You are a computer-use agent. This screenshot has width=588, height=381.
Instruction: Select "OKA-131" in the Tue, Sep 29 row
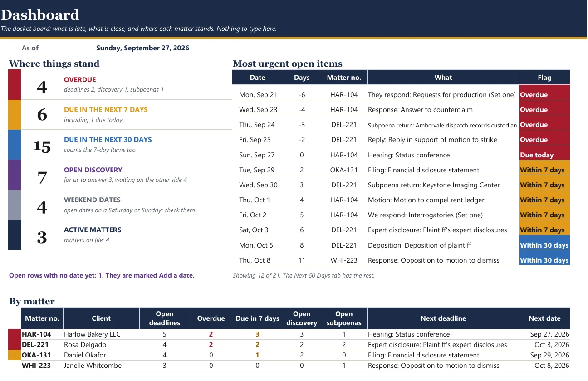344,170
